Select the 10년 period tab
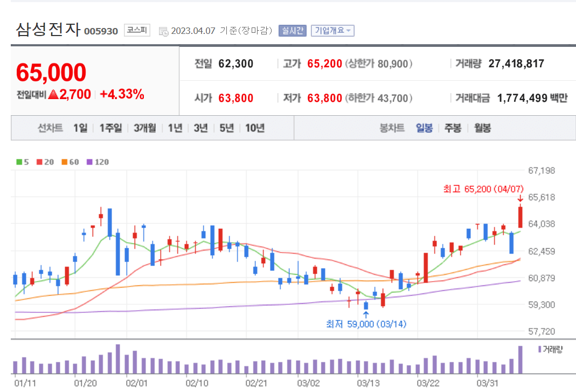 [253, 128]
